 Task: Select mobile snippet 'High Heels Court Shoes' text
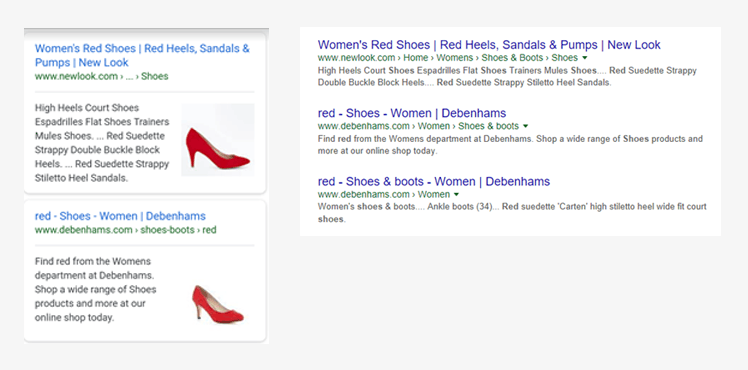tap(87, 108)
